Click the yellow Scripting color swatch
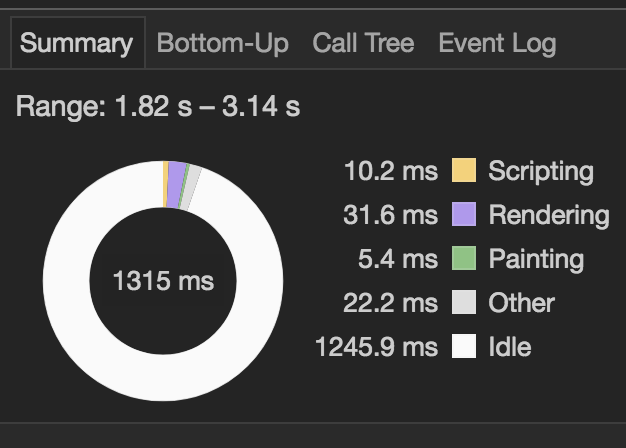This screenshot has height=448, width=626. click(464, 170)
